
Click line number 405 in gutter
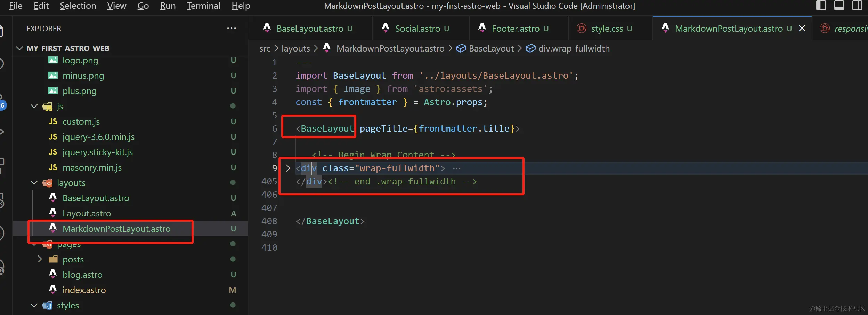269,181
